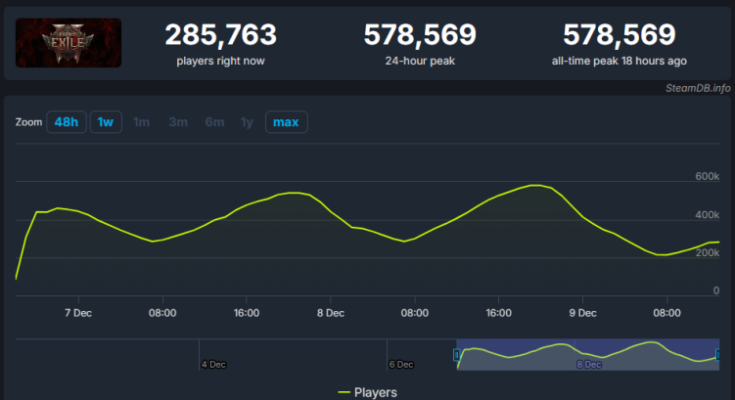Click the left handle of range navigator
Viewport: 735px width, 400px height.
(x=457, y=355)
